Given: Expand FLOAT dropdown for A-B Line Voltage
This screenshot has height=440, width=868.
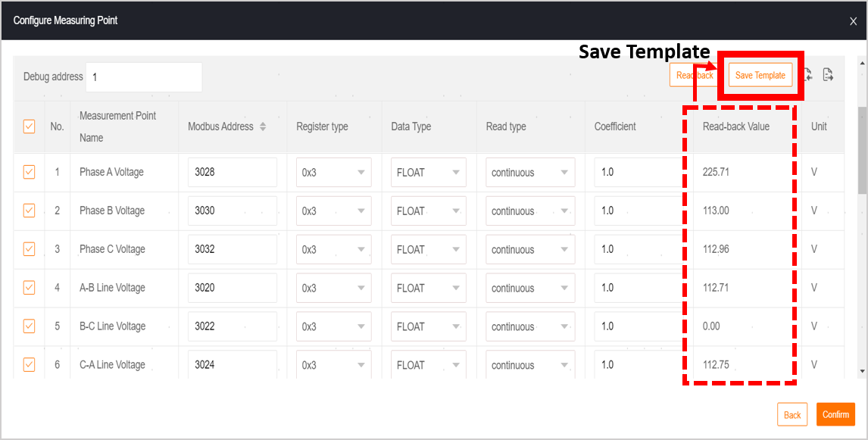Looking at the screenshot, I should (429, 288).
